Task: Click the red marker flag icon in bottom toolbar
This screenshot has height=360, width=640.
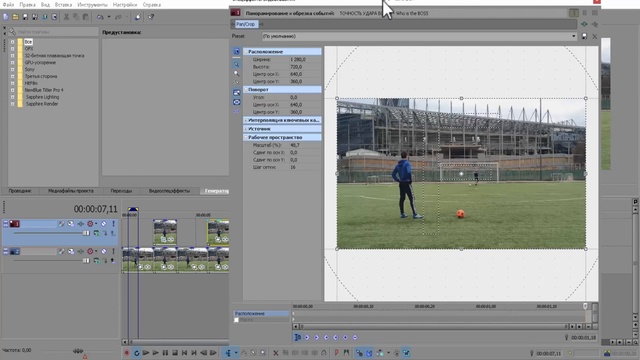Action: tap(336, 353)
